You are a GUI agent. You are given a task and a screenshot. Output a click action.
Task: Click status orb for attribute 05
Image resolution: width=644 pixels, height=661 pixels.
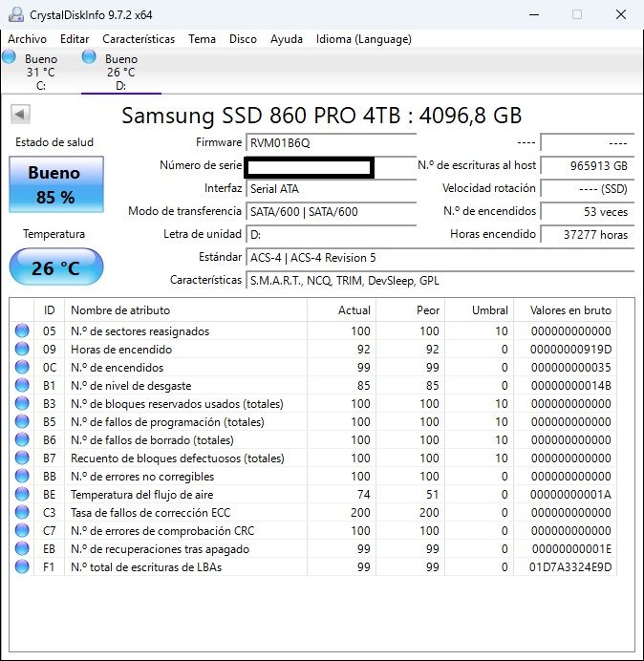coord(22,330)
